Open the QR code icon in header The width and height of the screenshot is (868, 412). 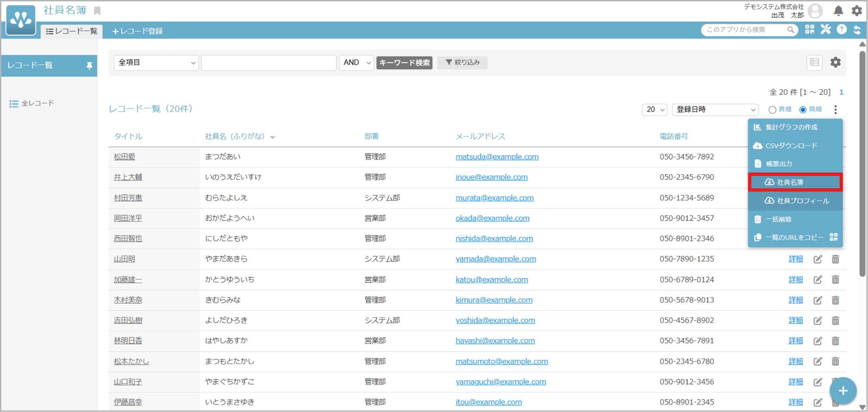tap(809, 30)
